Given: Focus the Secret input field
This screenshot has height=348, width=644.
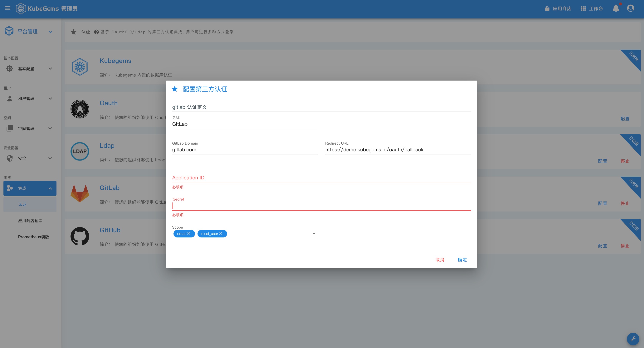Looking at the screenshot, I should 321,206.
